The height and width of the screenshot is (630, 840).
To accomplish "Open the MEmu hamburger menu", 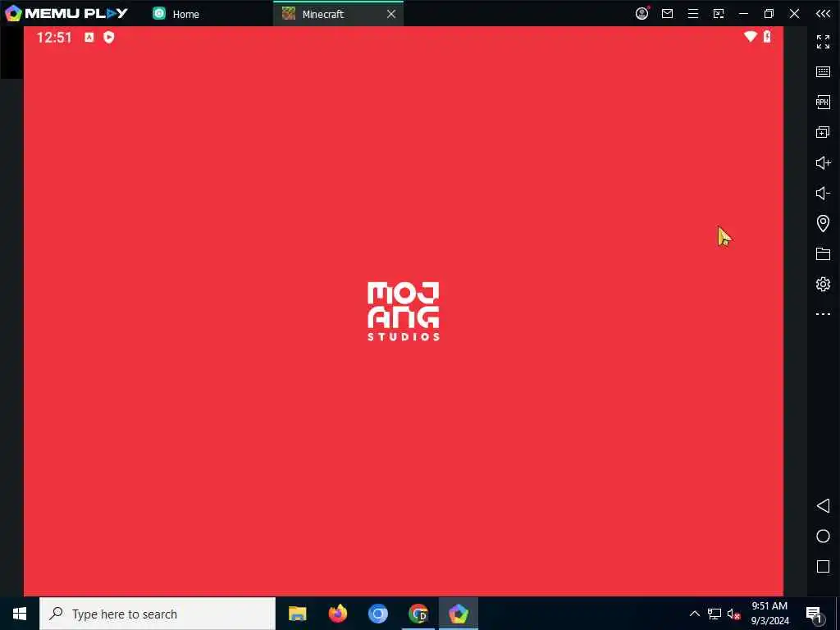I will pos(692,14).
